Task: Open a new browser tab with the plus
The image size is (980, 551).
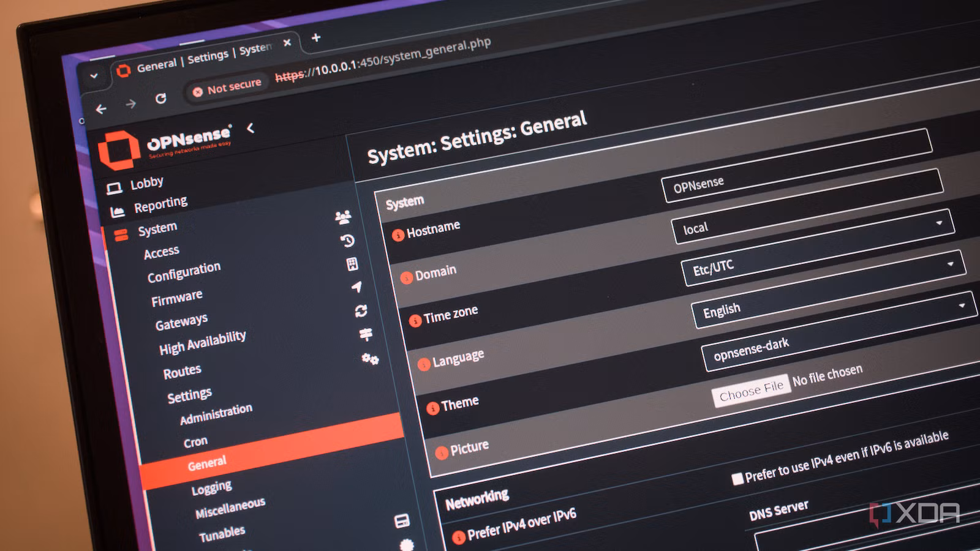Action: coord(316,37)
